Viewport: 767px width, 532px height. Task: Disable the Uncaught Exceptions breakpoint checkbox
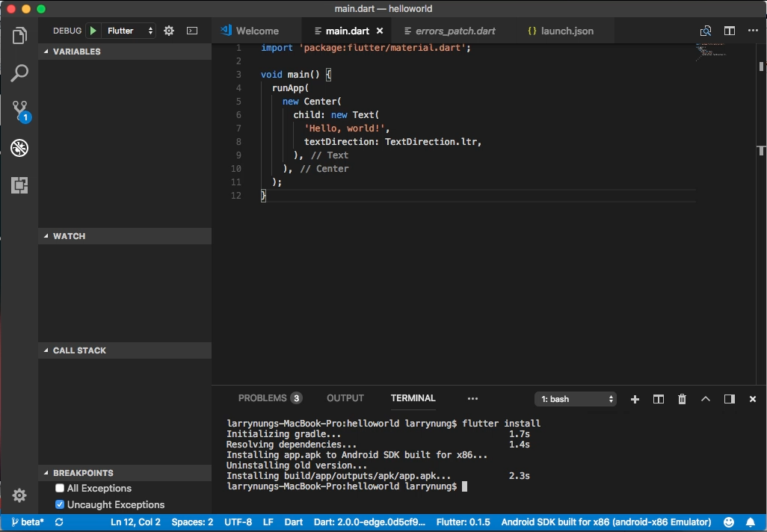[60, 504]
